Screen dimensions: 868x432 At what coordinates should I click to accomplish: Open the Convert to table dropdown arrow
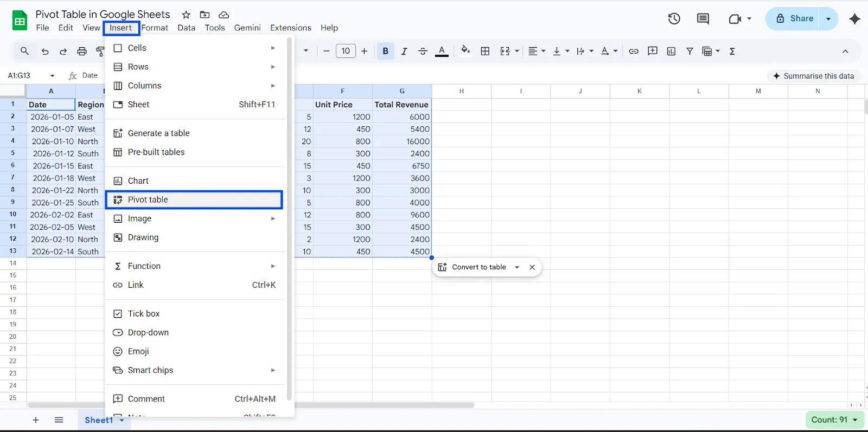point(517,267)
